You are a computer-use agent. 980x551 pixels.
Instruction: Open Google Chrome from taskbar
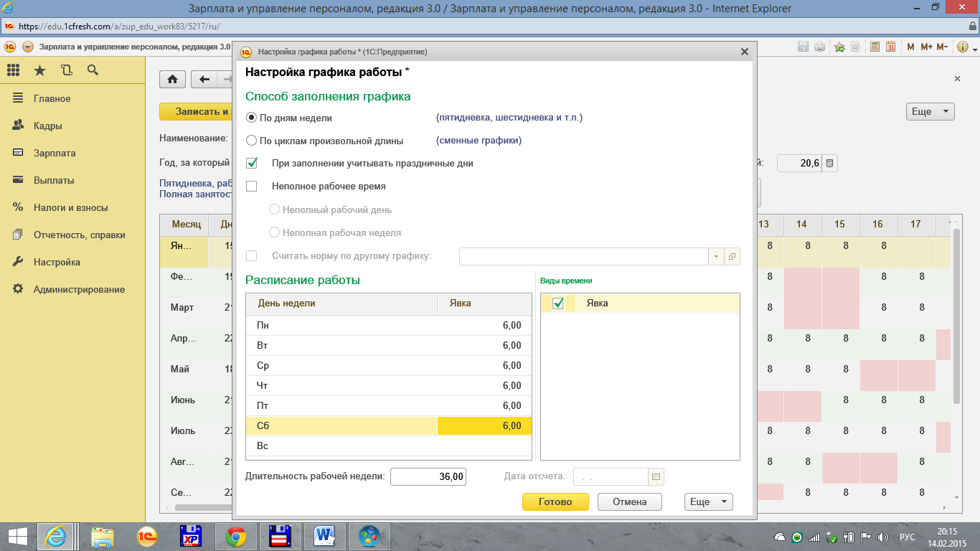coord(236,536)
